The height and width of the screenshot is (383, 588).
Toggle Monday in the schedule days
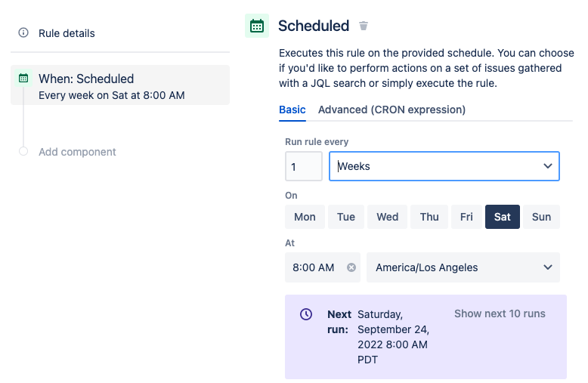[x=305, y=217]
